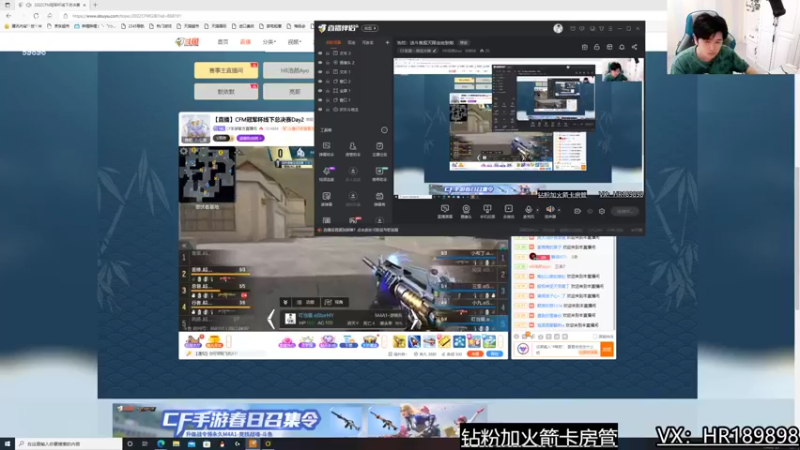Show next player with right arrow in video
The height and width of the screenshot is (450, 800).
[x=414, y=319]
